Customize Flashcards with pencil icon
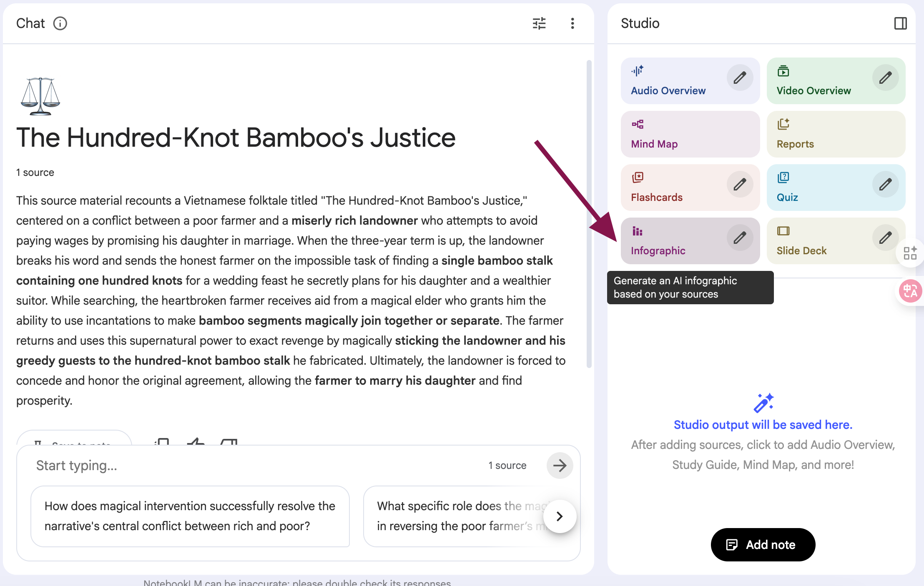The image size is (924, 586). (740, 185)
